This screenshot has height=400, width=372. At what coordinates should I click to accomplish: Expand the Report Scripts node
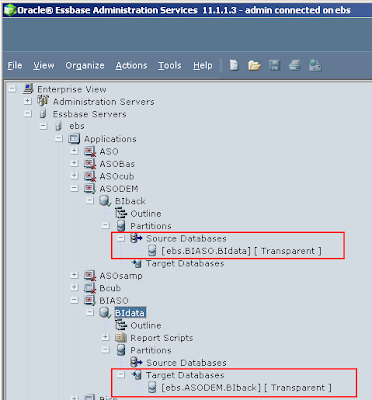[x=105, y=337]
